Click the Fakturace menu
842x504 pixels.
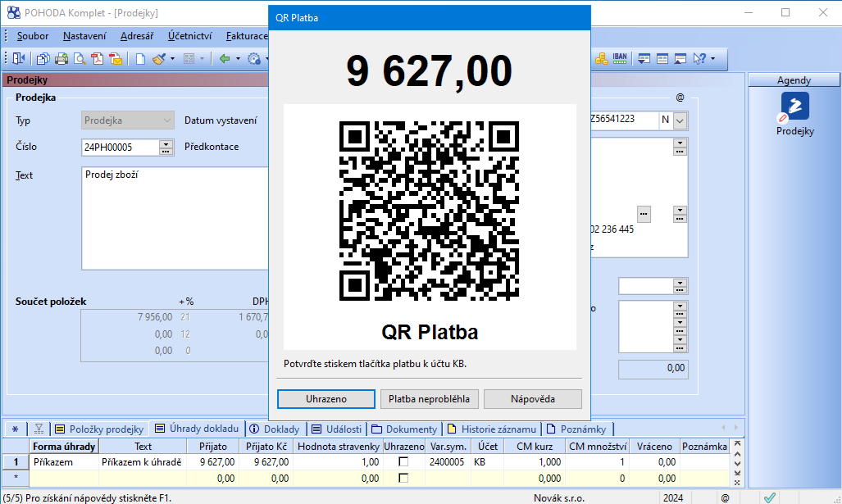247,36
